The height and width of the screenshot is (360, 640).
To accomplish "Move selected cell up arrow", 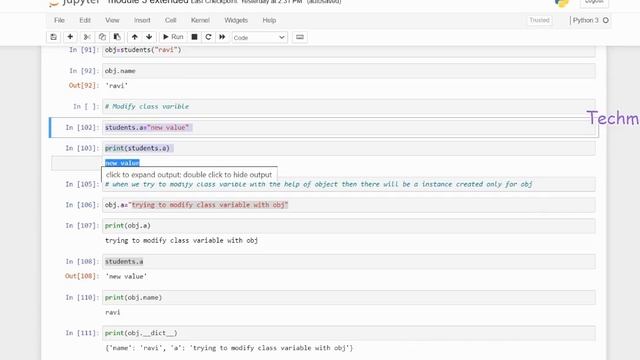I will point(134,37).
